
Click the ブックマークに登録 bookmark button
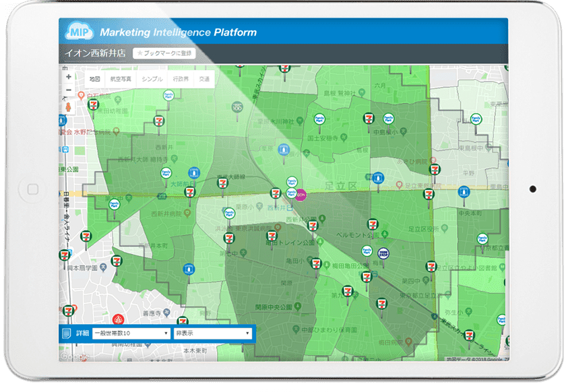point(164,53)
